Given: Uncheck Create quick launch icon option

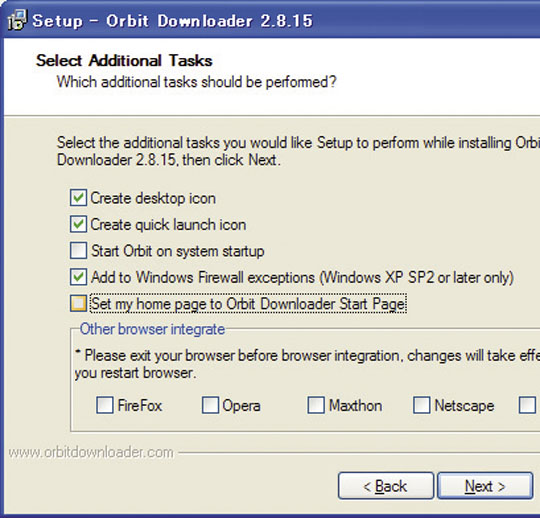Looking at the screenshot, I should [x=78, y=224].
